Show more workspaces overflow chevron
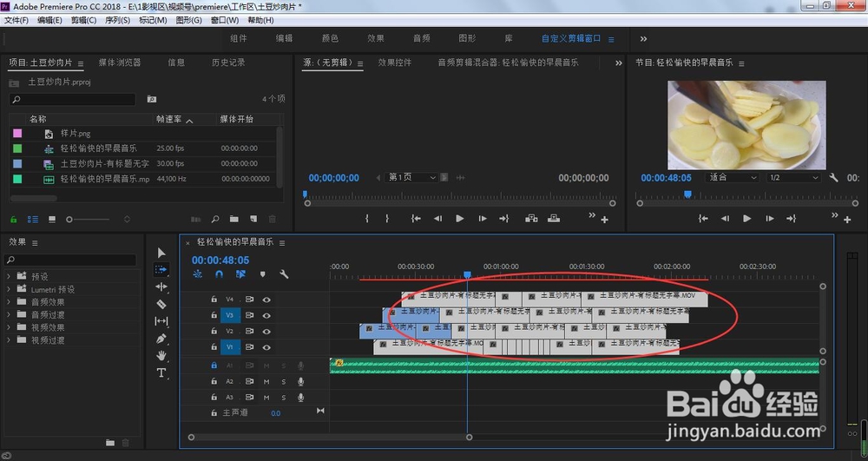Screen dimensions: 868x461 [643, 39]
